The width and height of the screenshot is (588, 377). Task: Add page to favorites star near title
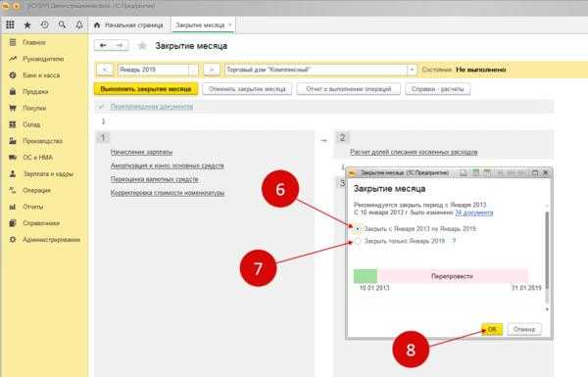142,46
